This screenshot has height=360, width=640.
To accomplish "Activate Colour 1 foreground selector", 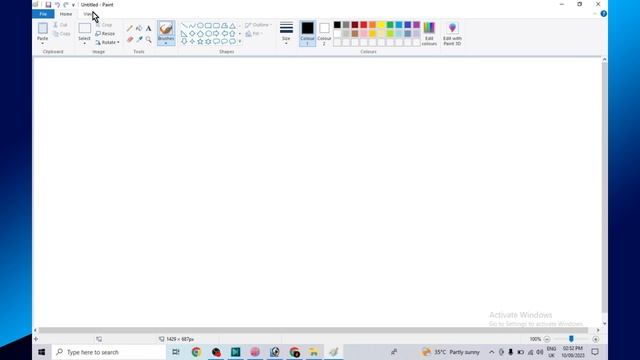I will pos(307,33).
